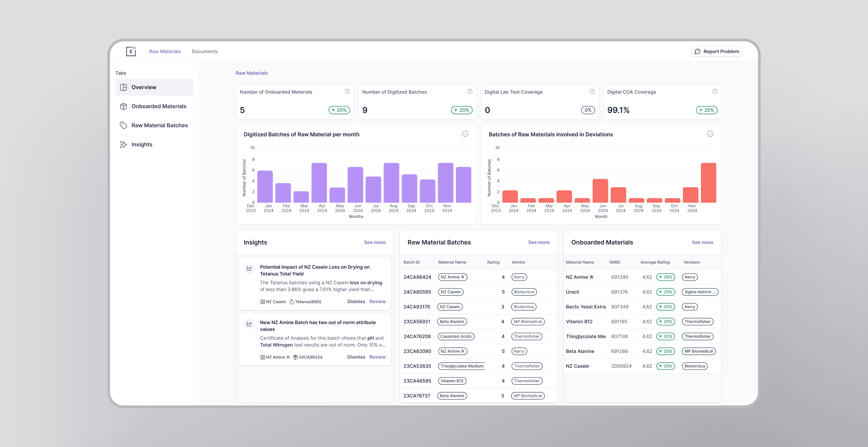The width and height of the screenshot is (868, 447).
Task: Open info icon on the Deviations chart
Action: [x=710, y=134]
